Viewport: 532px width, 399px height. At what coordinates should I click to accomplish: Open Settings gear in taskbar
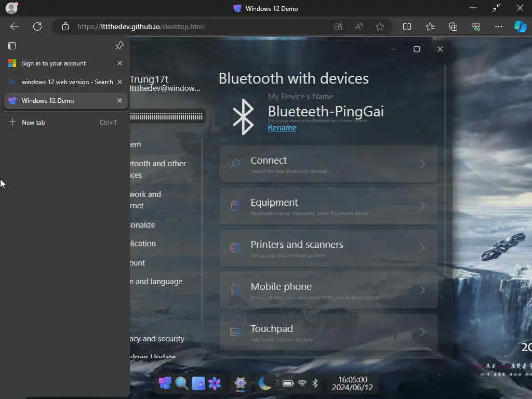(240, 383)
